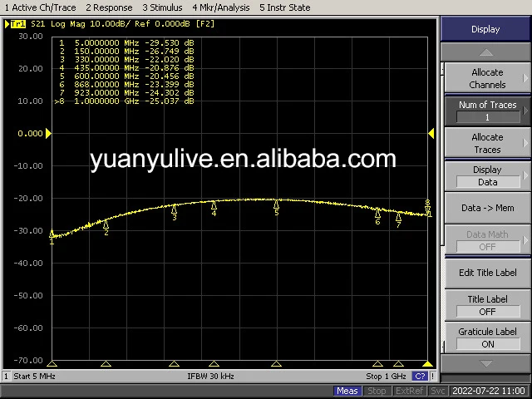This screenshot has height=399, width=532.
Task: Click marker 3 triangle on bottom axis
Action: point(174,364)
